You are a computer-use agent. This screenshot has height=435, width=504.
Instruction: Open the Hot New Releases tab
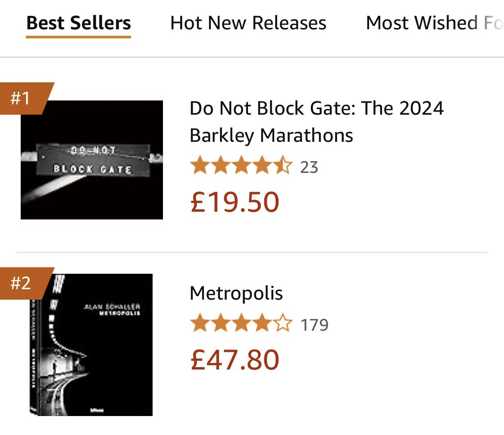pos(248,23)
